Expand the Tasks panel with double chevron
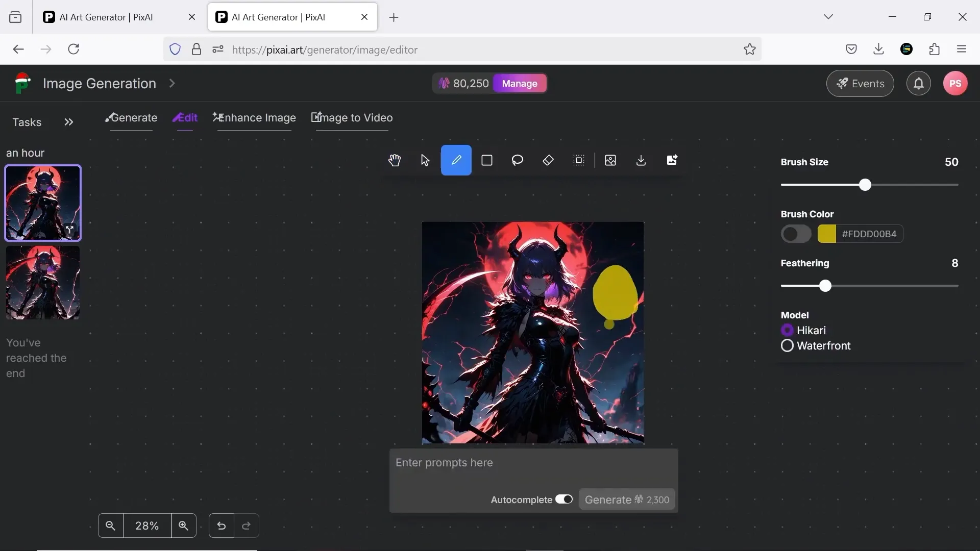980x551 pixels. (69, 122)
